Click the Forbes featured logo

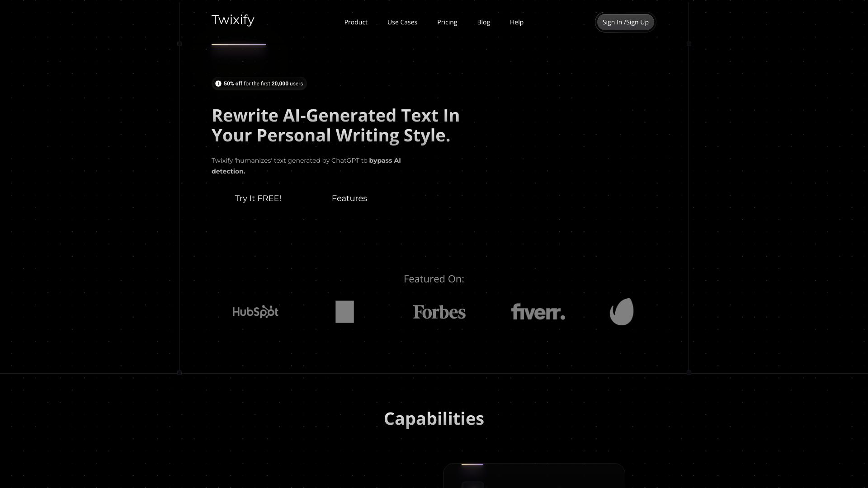(439, 311)
